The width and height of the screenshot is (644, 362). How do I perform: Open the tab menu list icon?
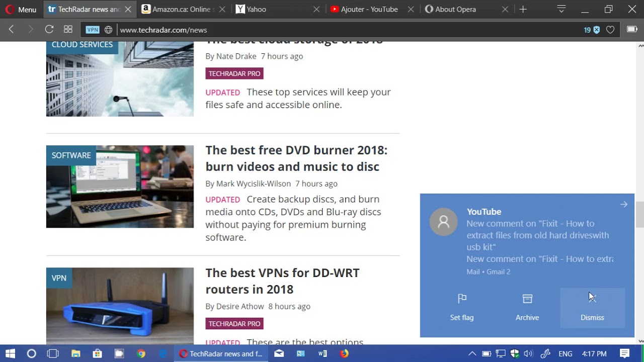coord(561,9)
